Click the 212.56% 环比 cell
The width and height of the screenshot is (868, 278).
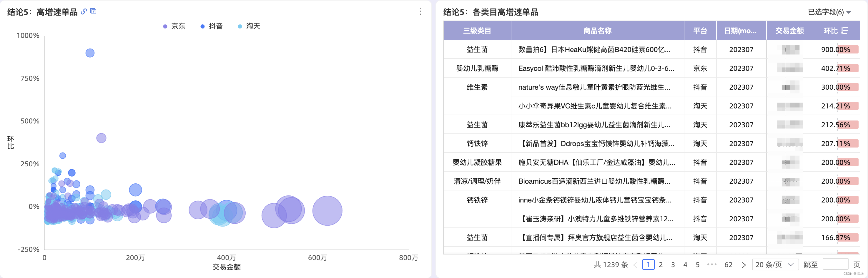coord(836,125)
